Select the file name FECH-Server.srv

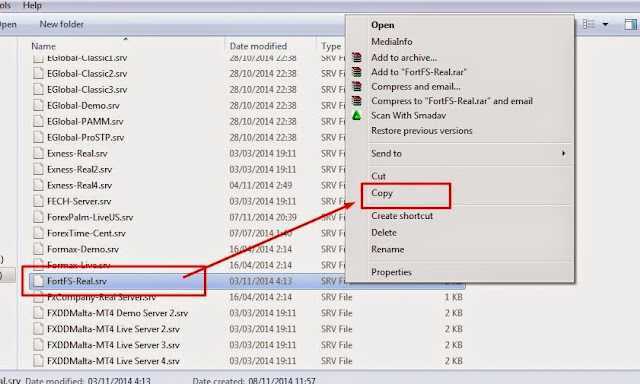coord(79,201)
